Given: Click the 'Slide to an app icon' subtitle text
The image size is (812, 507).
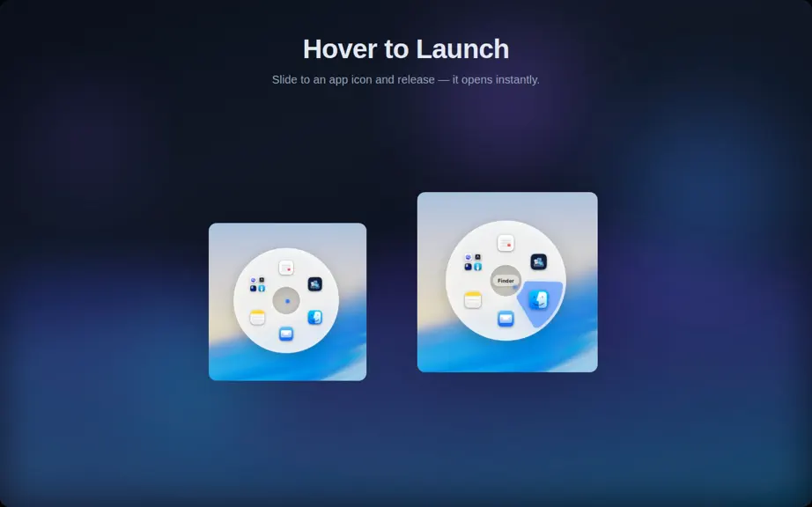Looking at the screenshot, I should [x=406, y=80].
